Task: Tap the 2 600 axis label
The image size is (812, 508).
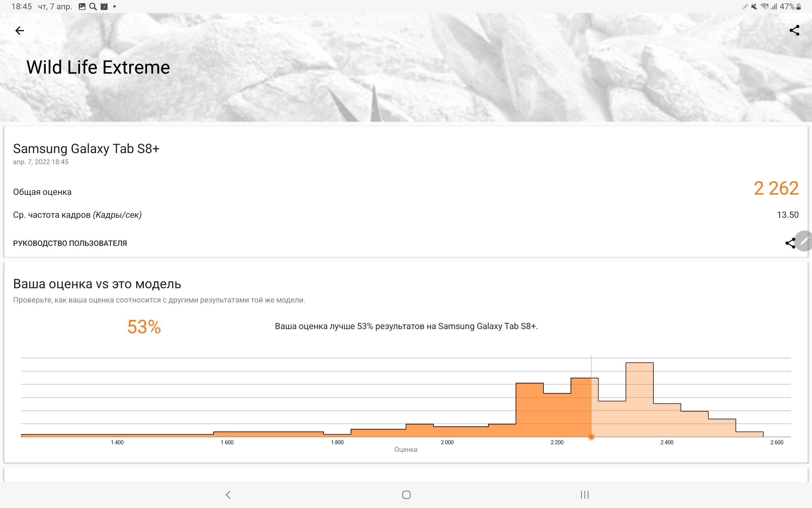Action: coord(777,442)
